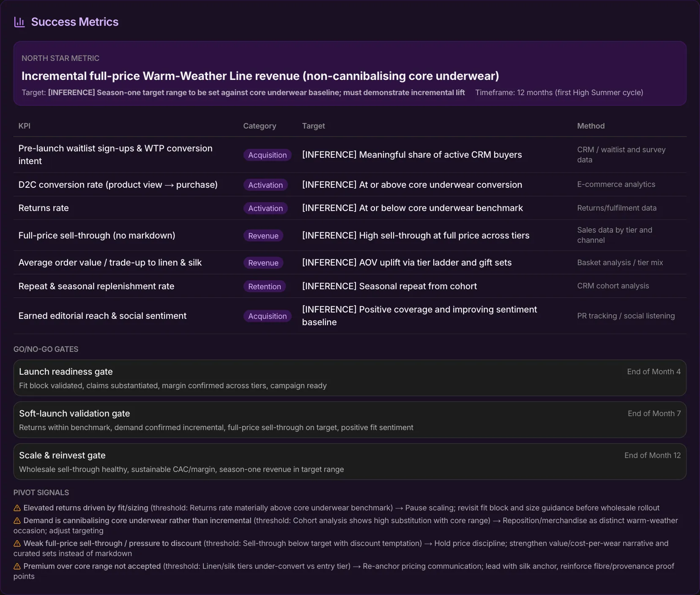Image resolution: width=700 pixels, height=595 pixels.
Task: Click the warning icon before 'Weak full-price sell-through'
Action: pyautogui.click(x=17, y=543)
